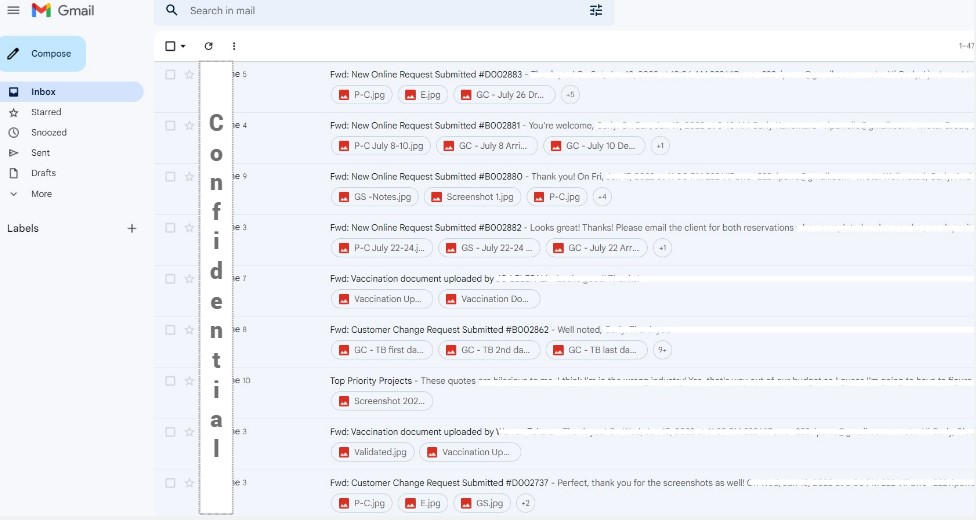This screenshot has width=976, height=520.
Task: Open the Screenshot 1.jpg attachment
Action: click(x=472, y=197)
